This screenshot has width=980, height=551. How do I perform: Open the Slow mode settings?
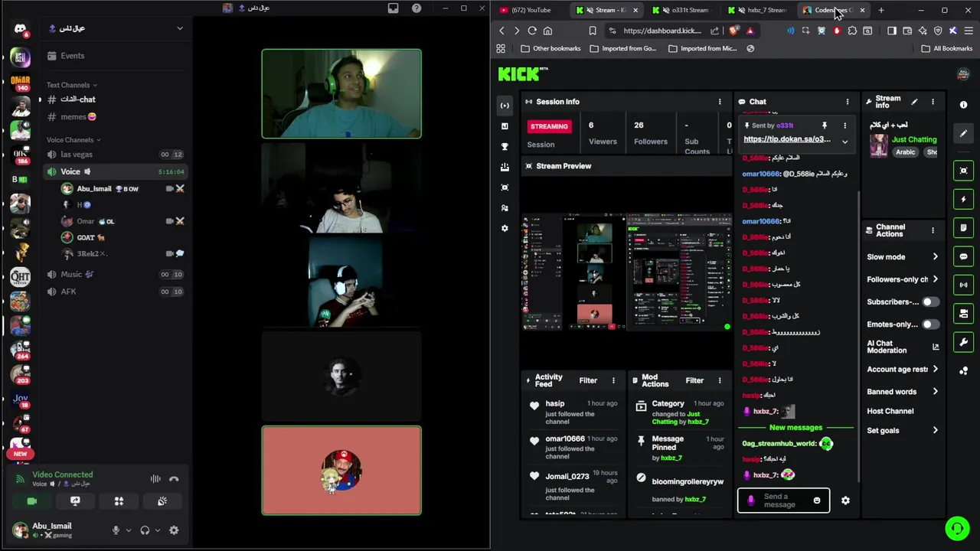click(x=903, y=257)
